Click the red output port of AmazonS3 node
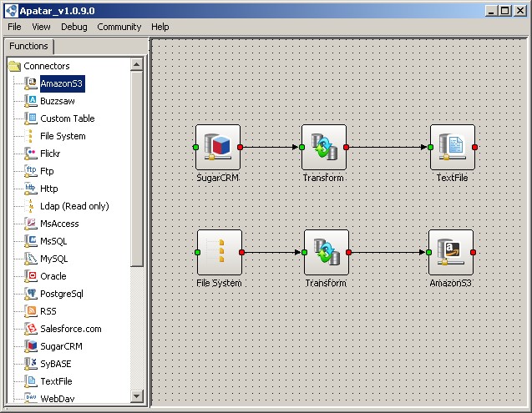The height and width of the screenshot is (413, 532). point(473,252)
